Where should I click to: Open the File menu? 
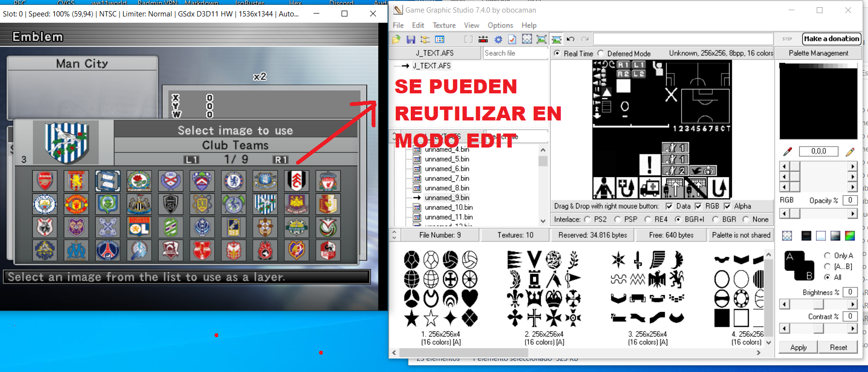pyautogui.click(x=398, y=25)
